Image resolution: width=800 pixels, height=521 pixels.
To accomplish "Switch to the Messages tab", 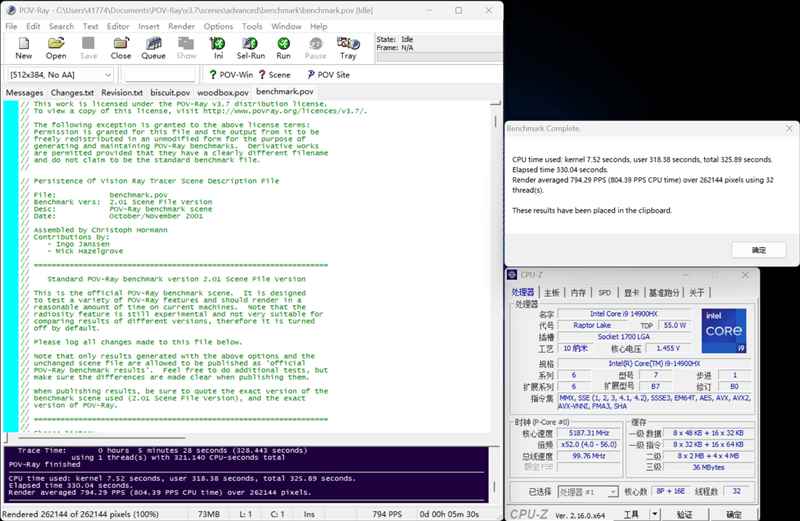I will click(x=24, y=93).
